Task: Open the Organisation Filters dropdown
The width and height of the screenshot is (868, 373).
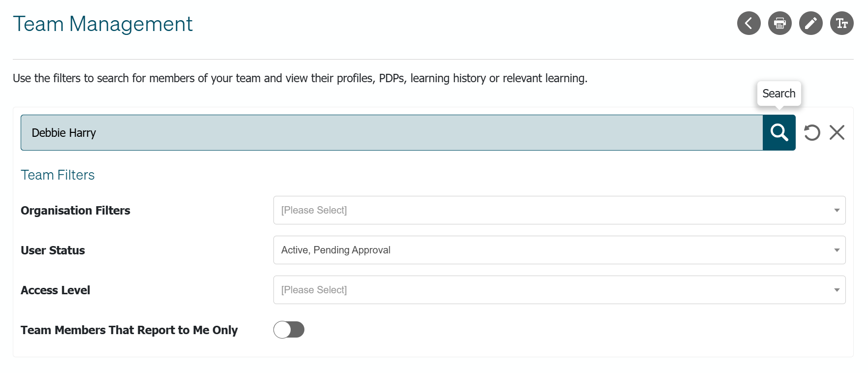Action: click(x=559, y=210)
